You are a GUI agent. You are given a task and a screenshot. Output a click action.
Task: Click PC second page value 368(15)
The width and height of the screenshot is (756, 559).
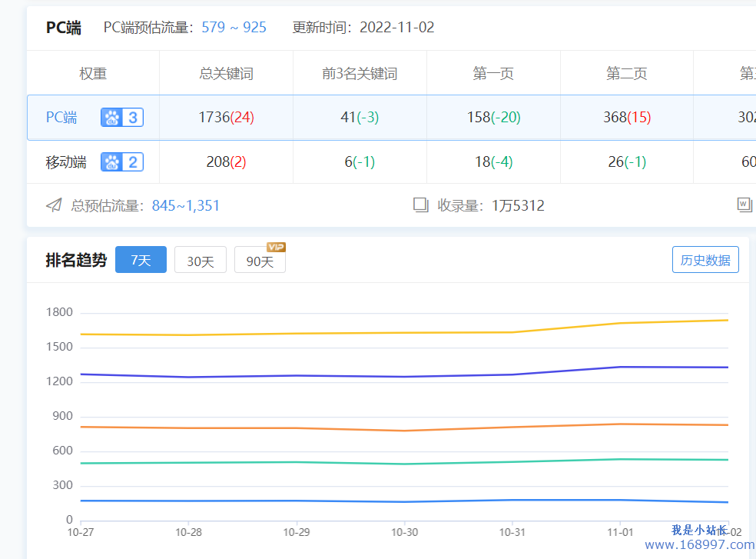[627, 118]
